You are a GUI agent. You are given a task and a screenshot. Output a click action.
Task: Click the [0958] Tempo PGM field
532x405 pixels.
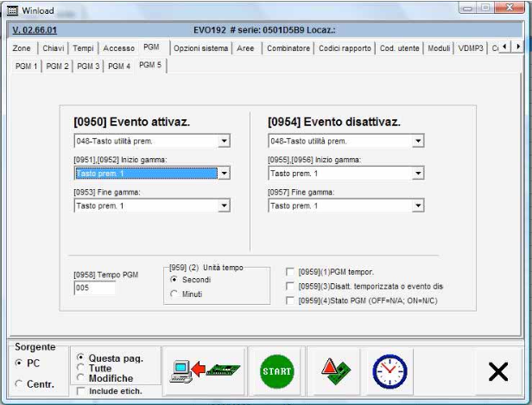[x=95, y=288]
